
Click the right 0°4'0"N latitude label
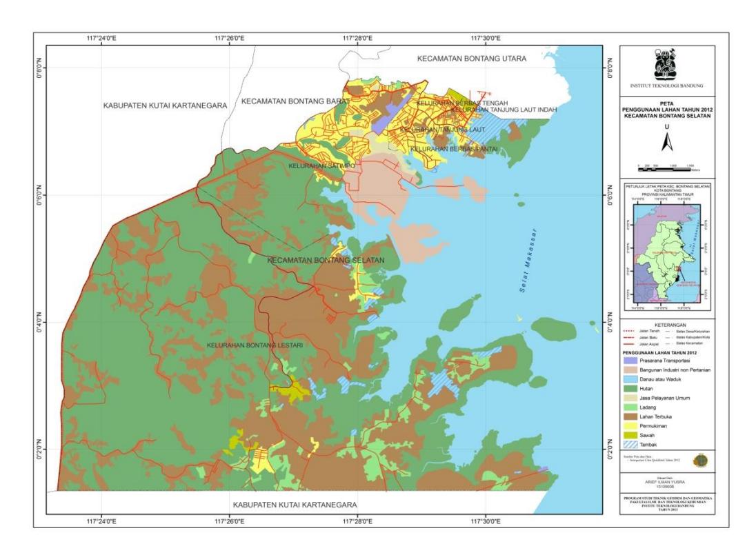pos(610,322)
